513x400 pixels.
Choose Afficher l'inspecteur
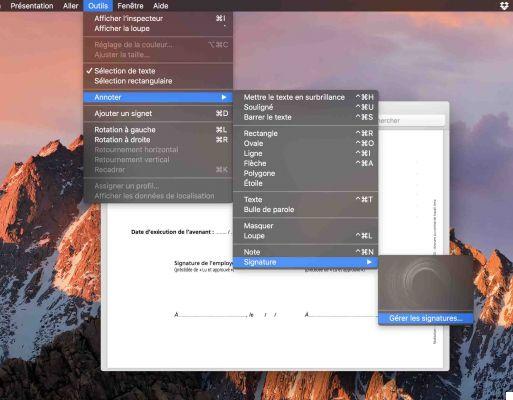click(x=158, y=19)
